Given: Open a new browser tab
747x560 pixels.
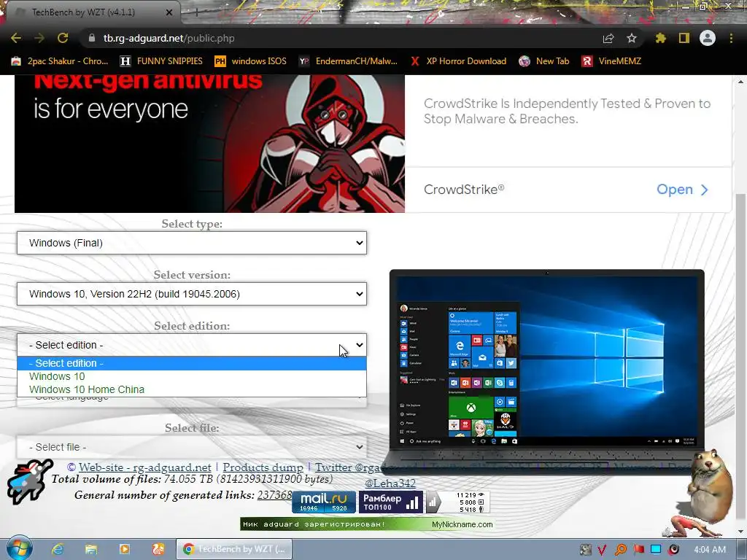Looking at the screenshot, I should click(196, 12).
